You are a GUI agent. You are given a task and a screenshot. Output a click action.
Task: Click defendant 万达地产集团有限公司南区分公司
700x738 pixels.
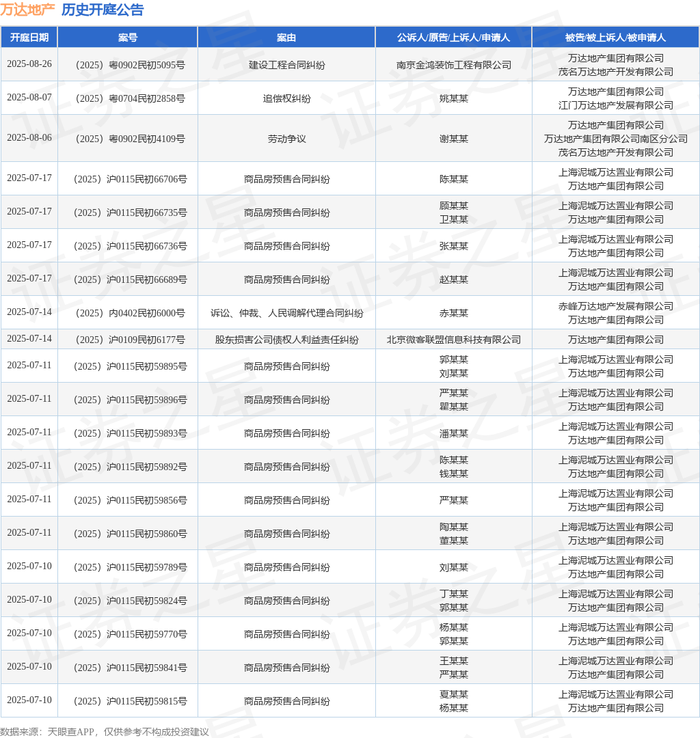click(616, 139)
